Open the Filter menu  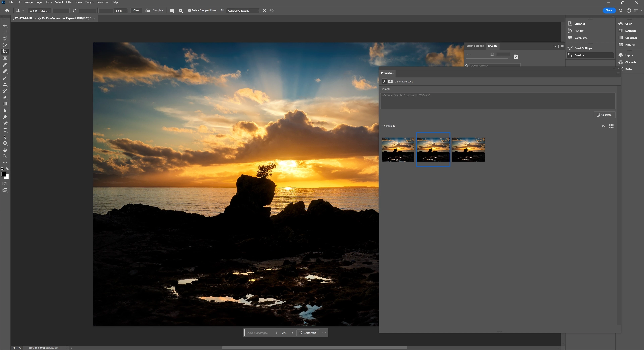click(x=69, y=2)
